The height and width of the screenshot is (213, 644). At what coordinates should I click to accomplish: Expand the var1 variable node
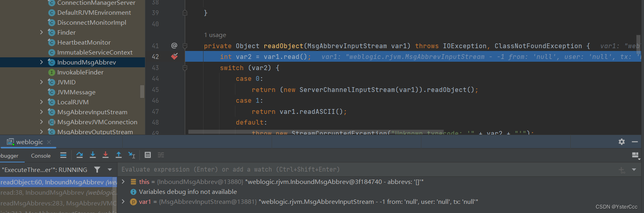[x=123, y=201]
